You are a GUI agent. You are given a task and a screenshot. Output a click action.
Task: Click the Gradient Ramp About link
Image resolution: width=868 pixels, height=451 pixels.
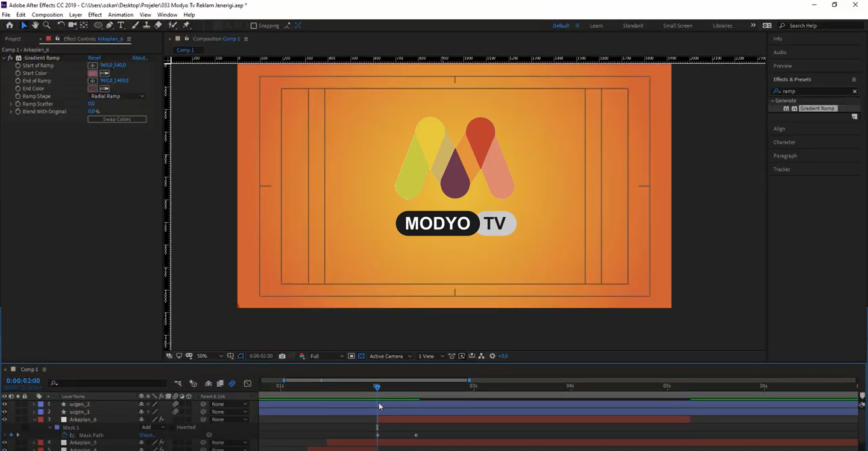click(x=140, y=58)
